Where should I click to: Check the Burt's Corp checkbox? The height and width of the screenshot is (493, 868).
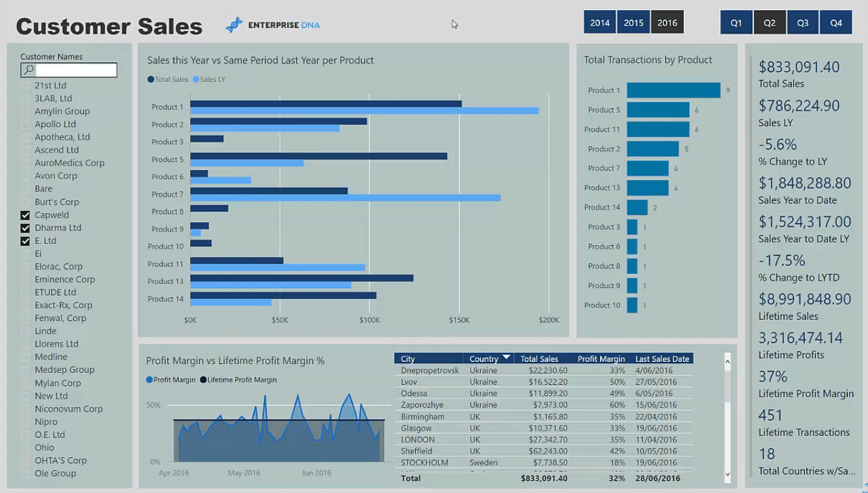(x=25, y=201)
